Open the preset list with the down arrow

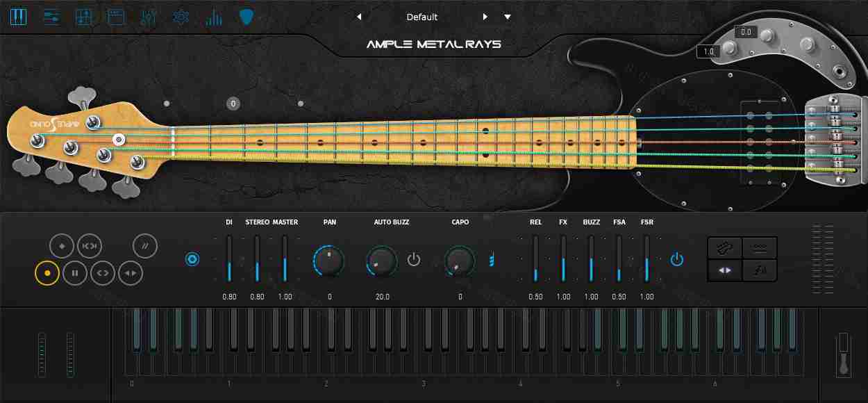click(508, 17)
